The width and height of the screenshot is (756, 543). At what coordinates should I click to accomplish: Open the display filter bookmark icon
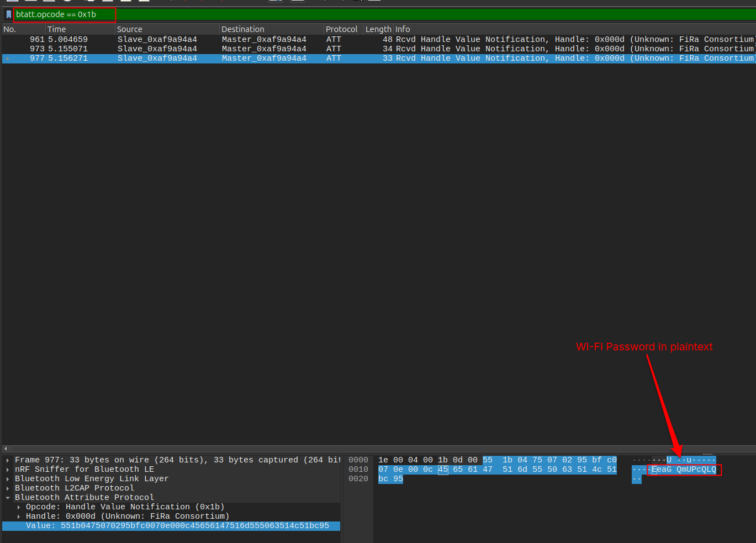tap(8, 14)
